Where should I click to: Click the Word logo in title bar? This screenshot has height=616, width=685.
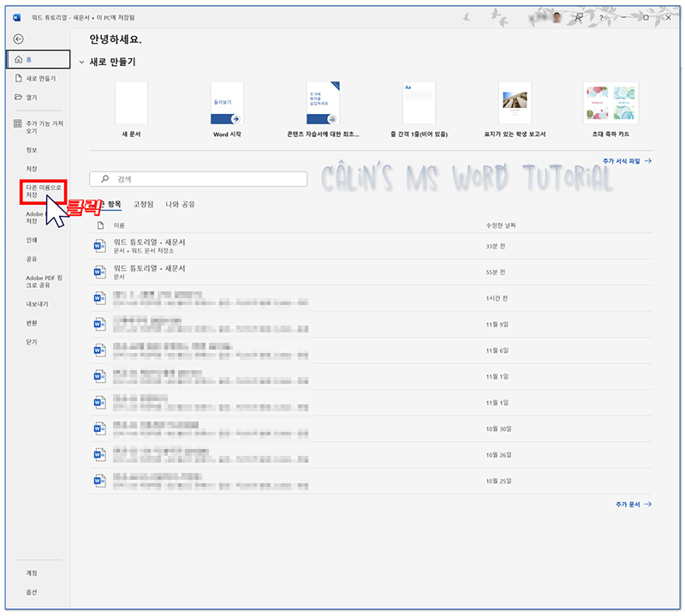point(17,17)
